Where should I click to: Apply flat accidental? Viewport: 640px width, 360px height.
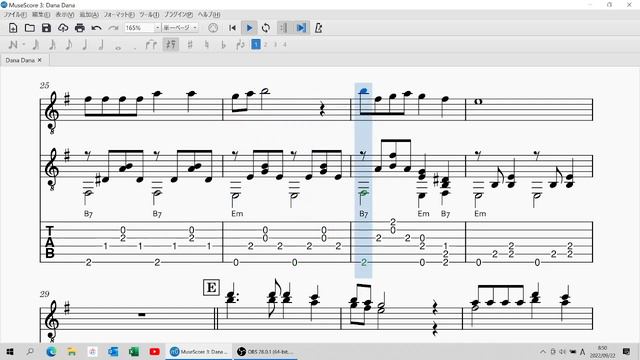pos(223,44)
